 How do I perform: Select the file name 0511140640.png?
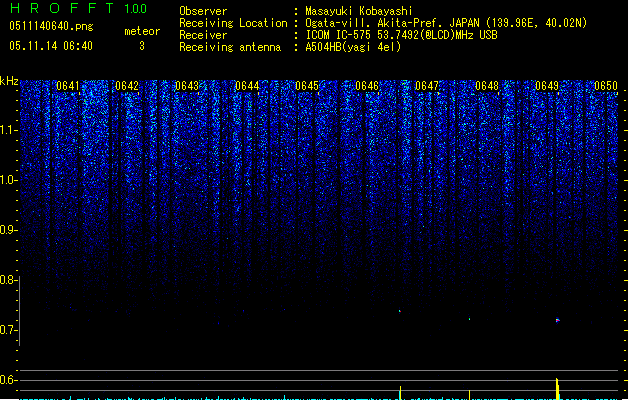coord(51,26)
